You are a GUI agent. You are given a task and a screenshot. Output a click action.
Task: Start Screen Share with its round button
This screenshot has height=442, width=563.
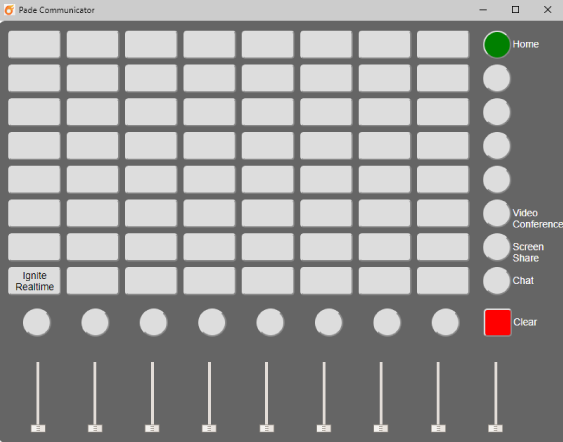coord(497,247)
